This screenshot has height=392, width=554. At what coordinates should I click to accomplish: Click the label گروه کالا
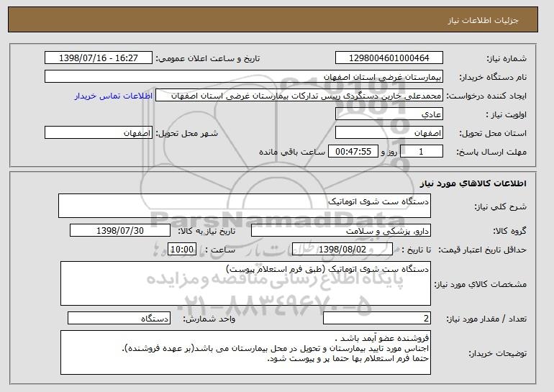click(510, 232)
